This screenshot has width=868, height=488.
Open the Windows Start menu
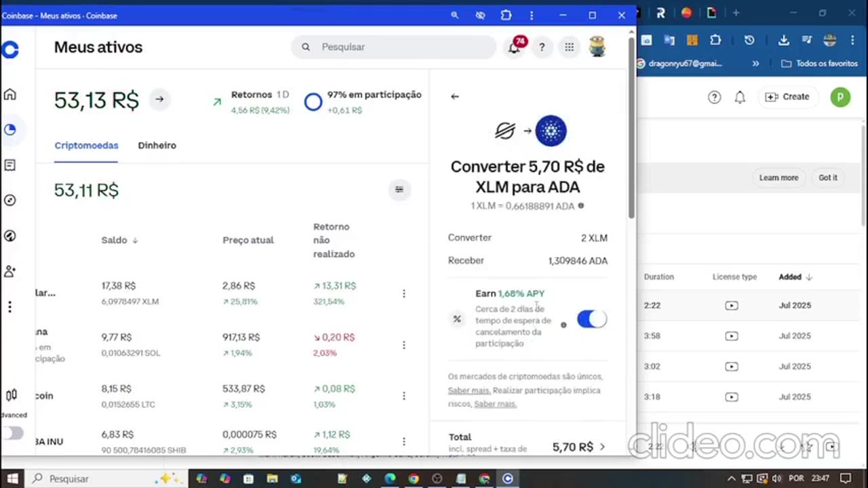coord(13,479)
